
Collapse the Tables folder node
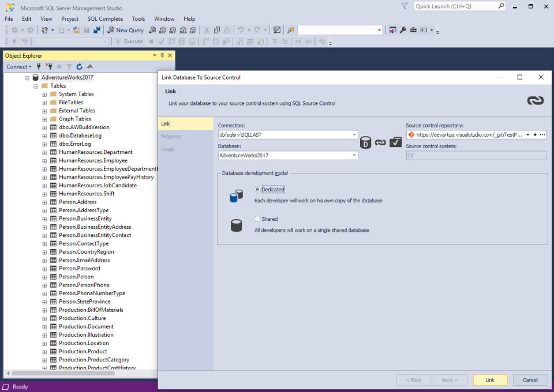point(36,86)
